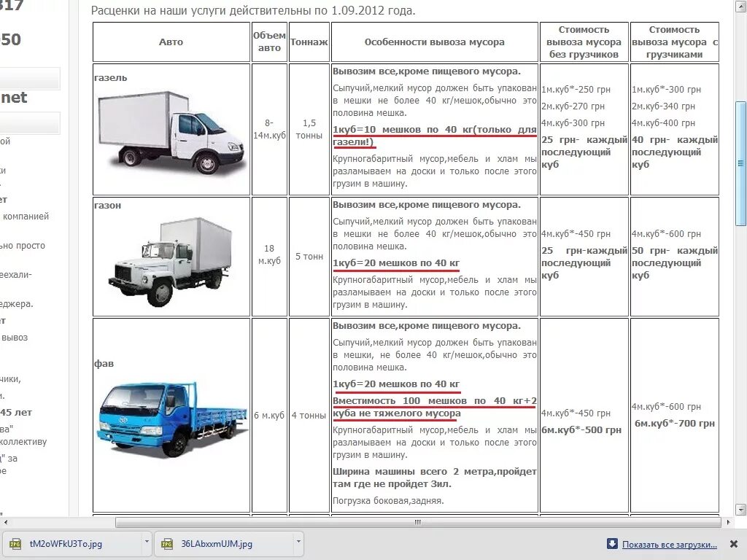Click 6м.куб*-700 грн price
The height and width of the screenshot is (560, 747).
(x=675, y=424)
